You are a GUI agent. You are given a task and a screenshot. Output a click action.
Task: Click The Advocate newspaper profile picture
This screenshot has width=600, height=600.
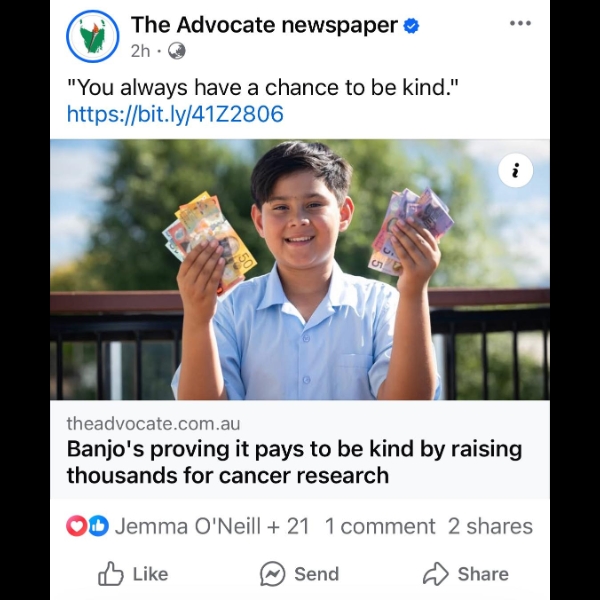pos(93,36)
